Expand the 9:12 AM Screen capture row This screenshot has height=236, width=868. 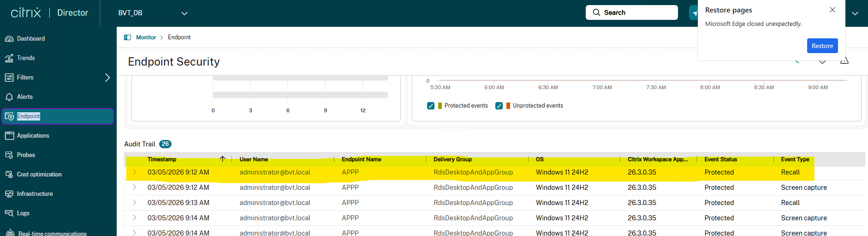pos(135,188)
